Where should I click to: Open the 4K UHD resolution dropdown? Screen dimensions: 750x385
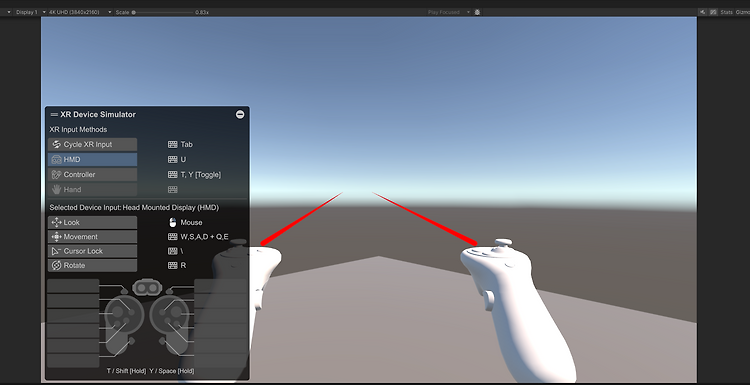point(80,12)
